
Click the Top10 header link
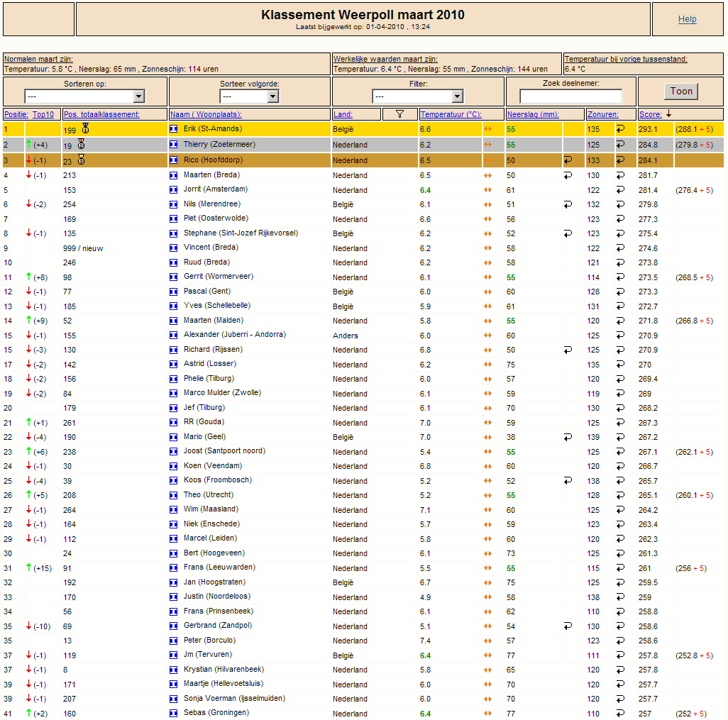pos(43,114)
